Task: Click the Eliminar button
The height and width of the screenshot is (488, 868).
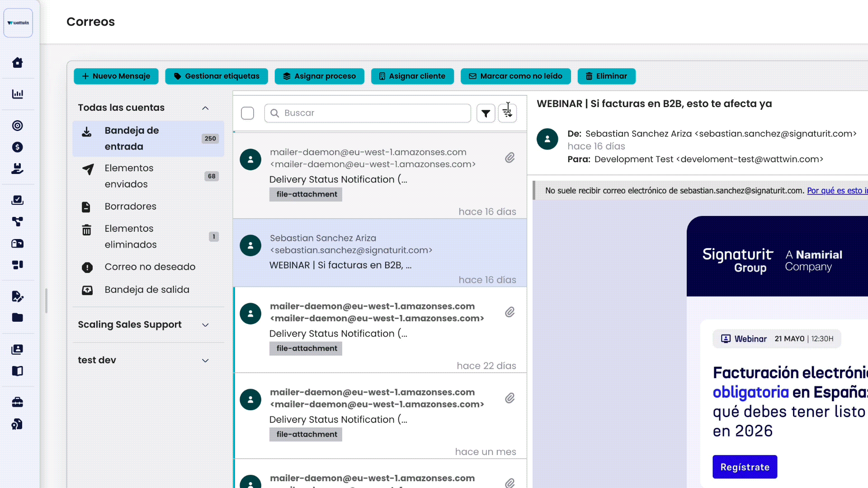Action: click(x=606, y=76)
